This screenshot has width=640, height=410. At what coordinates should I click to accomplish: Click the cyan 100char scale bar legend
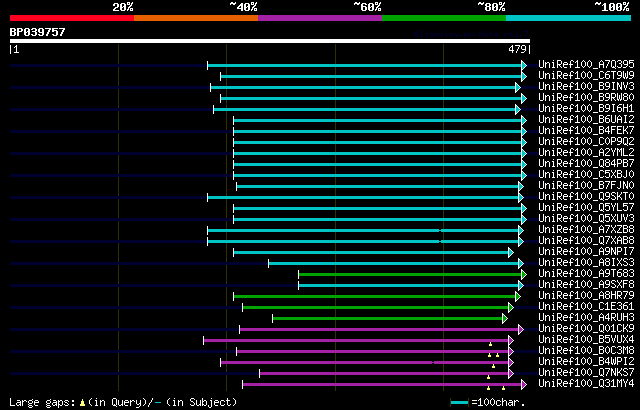pos(459,403)
